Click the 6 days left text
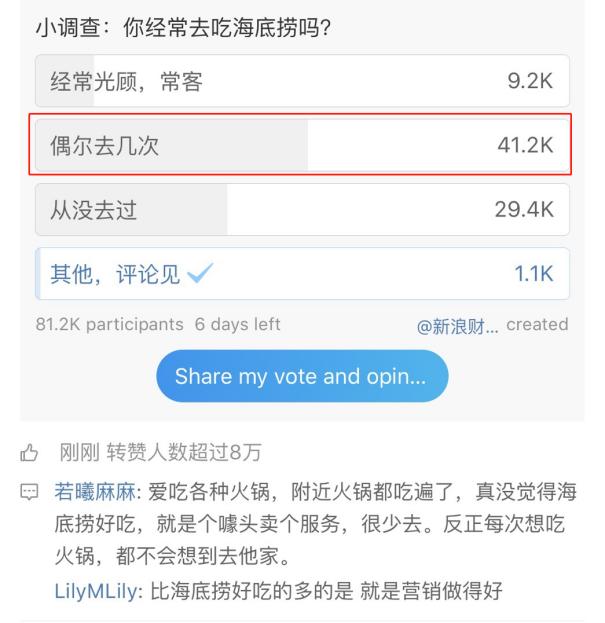 coord(238,325)
